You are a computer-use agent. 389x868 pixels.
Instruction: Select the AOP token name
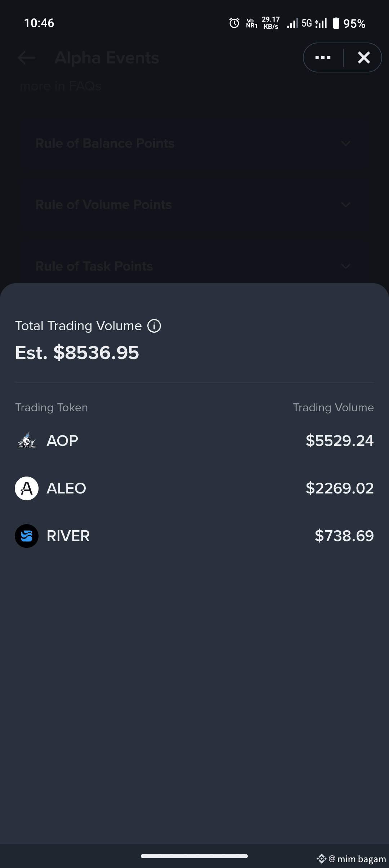(x=62, y=441)
